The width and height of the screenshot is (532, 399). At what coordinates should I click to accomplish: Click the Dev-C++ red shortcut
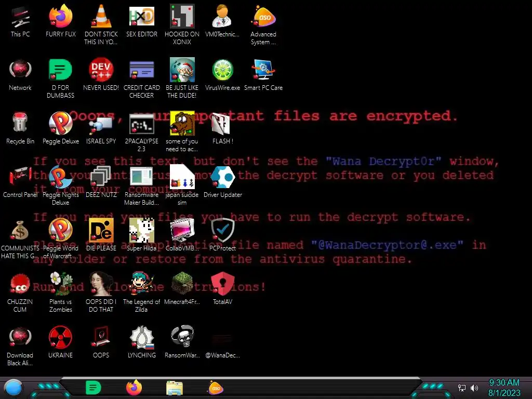[101, 75]
